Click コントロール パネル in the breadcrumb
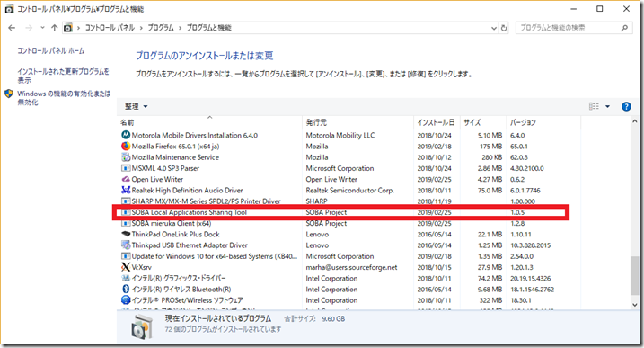The height and width of the screenshot is (348, 644). 110,28
